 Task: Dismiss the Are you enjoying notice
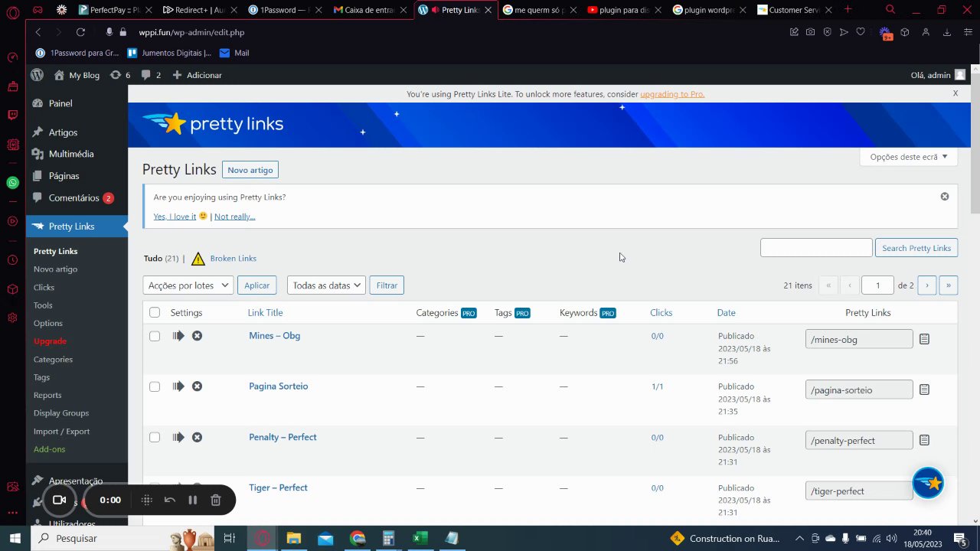[945, 197]
